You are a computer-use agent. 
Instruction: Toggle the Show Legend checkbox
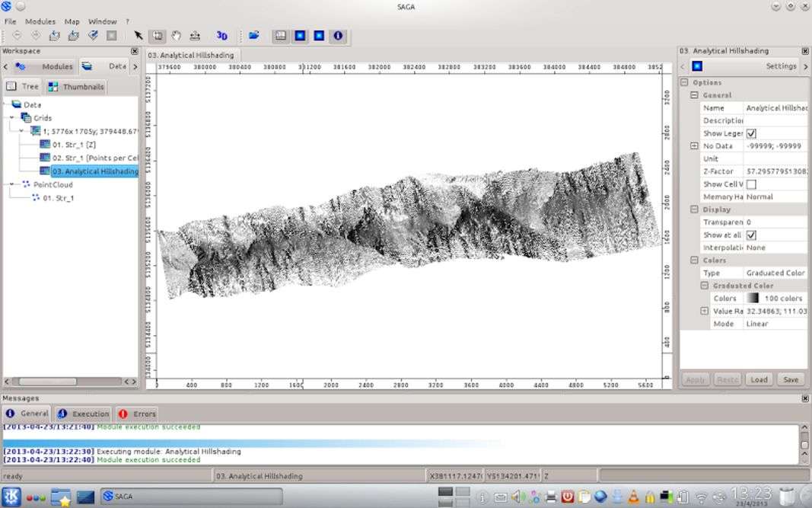click(751, 133)
